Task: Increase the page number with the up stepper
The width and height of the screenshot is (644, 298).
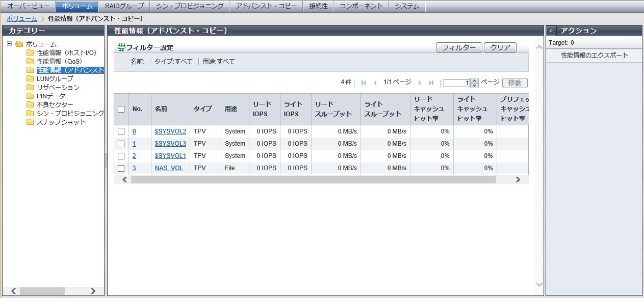Action: click(x=475, y=80)
